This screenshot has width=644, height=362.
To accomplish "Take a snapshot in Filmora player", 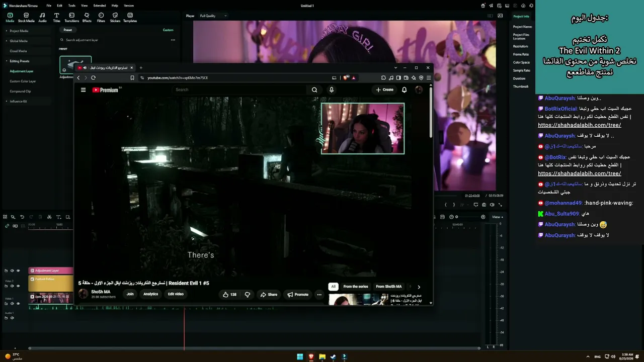I will click(484, 205).
